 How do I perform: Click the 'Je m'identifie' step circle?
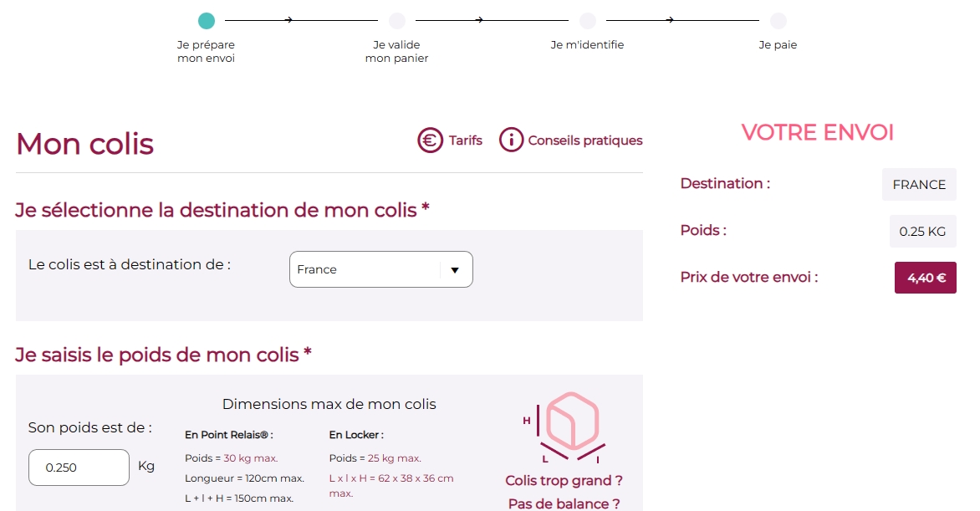(x=588, y=21)
